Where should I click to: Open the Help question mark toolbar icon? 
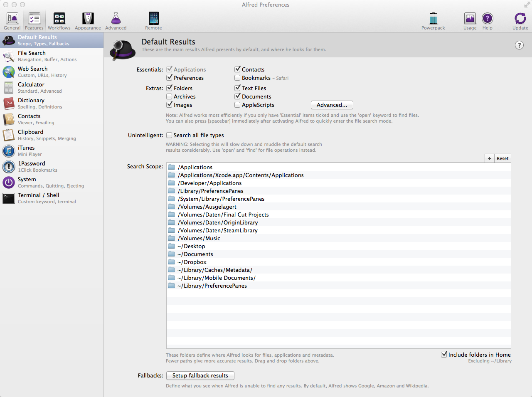click(x=488, y=19)
